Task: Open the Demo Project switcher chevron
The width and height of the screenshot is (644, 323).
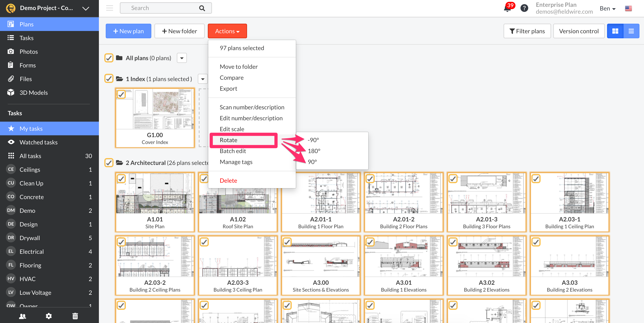Action: tap(85, 8)
